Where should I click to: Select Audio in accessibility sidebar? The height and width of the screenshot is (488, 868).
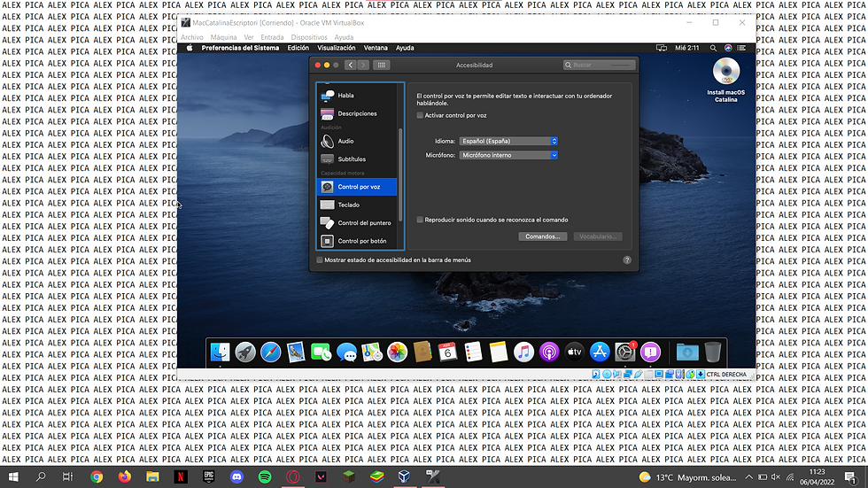pos(357,141)
